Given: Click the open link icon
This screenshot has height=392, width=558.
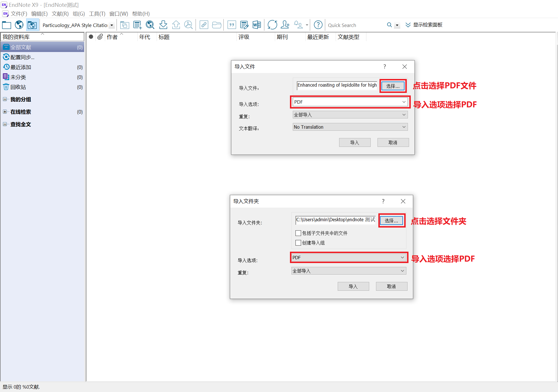Looking at the screenshot, I should tap(204, 25).
